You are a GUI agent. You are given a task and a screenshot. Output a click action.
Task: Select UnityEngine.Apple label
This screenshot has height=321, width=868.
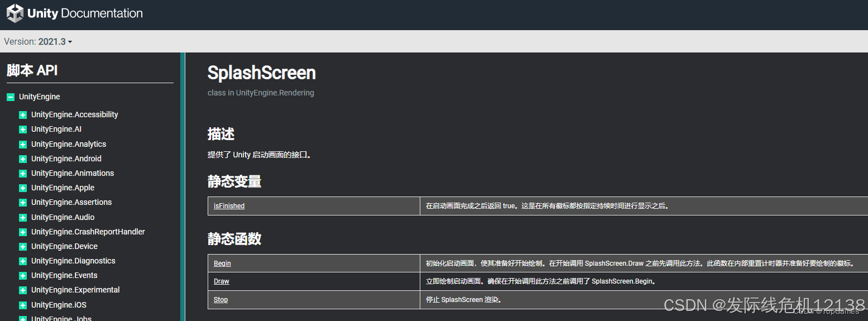63,188
